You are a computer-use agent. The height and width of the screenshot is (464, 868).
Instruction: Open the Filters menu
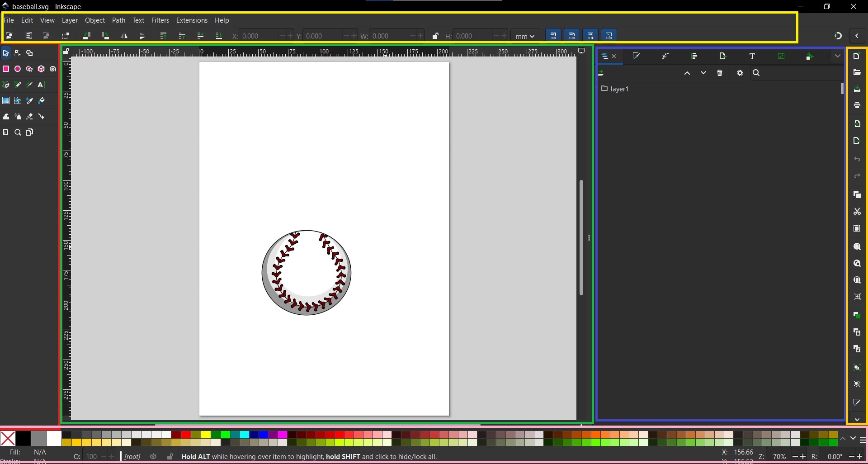pos(160,20)
